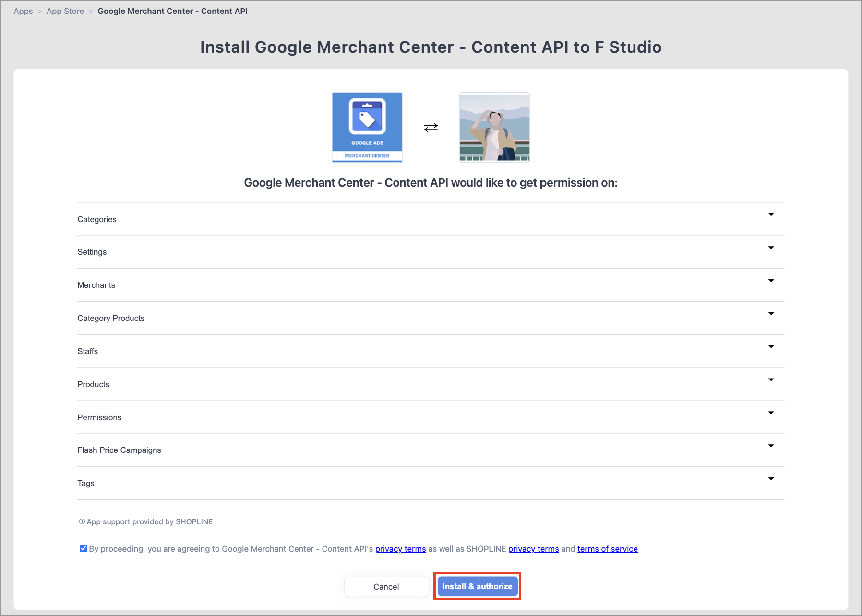862x616 pixels.
Task: Select the Categories row label
Action: click(x=97, y=219)
